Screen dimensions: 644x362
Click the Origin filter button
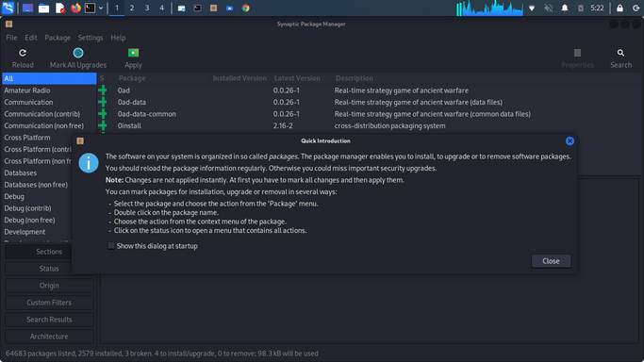pyautogui.click(x=49, y=286)
